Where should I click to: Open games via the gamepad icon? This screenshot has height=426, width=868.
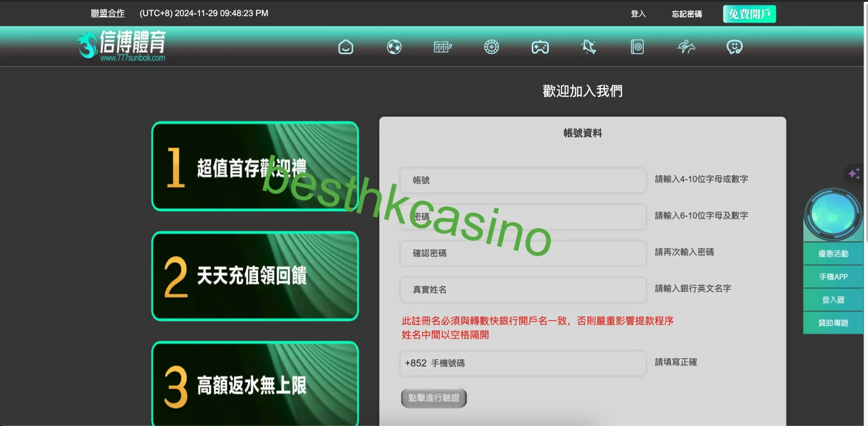click(x=540, y=47)
